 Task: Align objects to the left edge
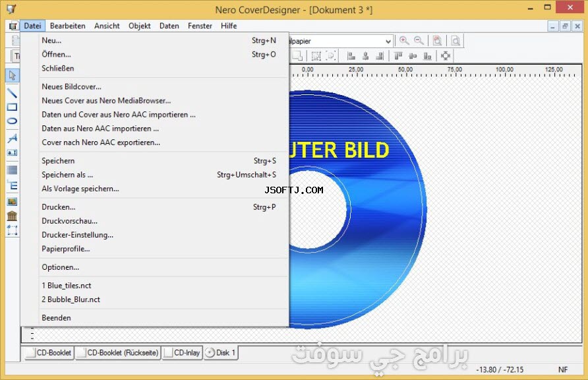pos(351,56)
